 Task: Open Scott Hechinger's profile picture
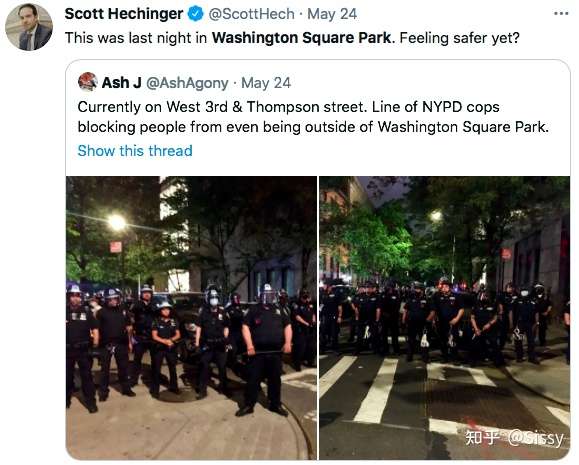(29, 27)
